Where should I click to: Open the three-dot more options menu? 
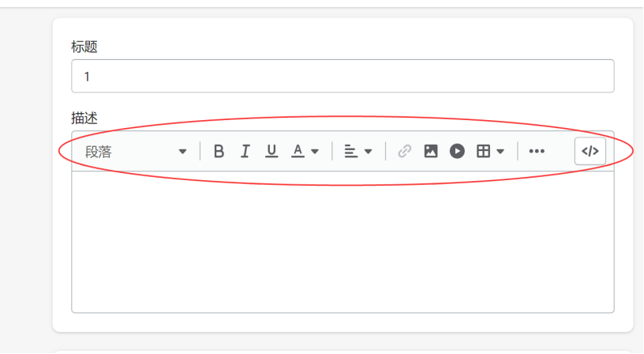click(x=537, y=151)
